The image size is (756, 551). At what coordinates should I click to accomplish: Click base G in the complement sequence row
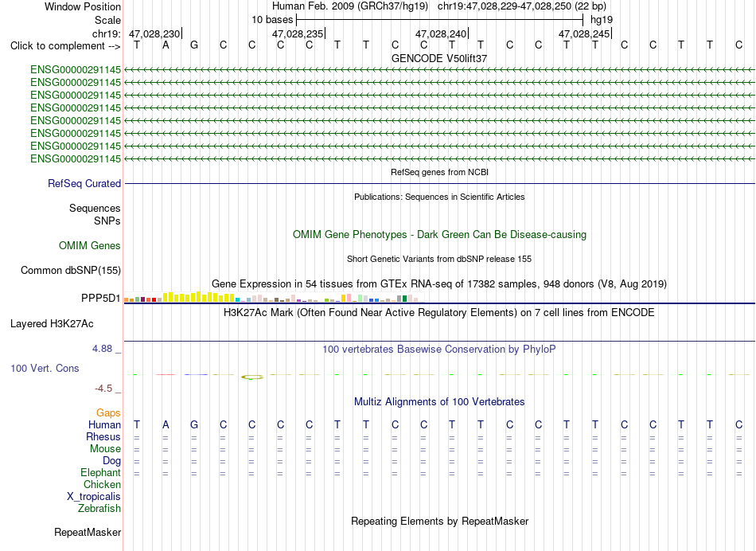click(x=194, y=45)
